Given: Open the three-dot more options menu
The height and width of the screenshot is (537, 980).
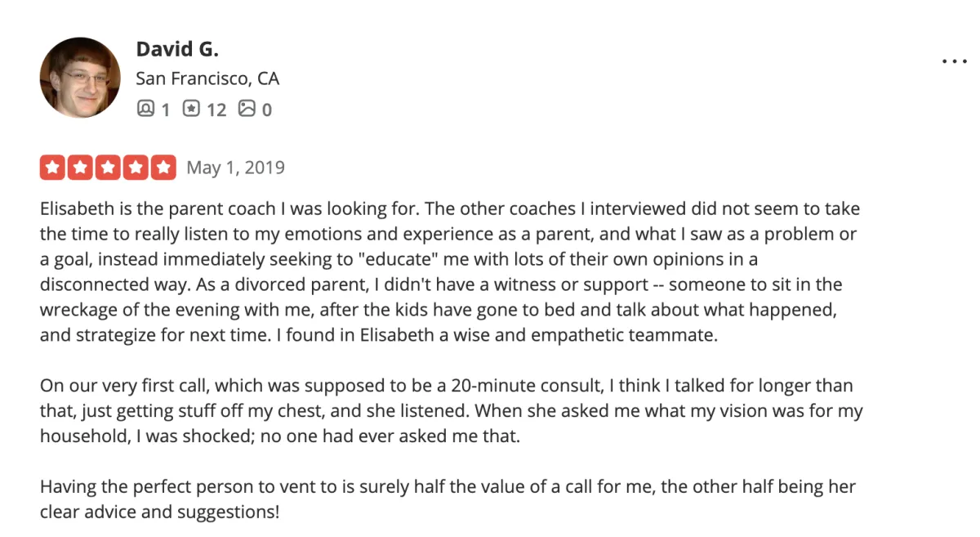Looking at the screenshot, I should pos(954,61).
